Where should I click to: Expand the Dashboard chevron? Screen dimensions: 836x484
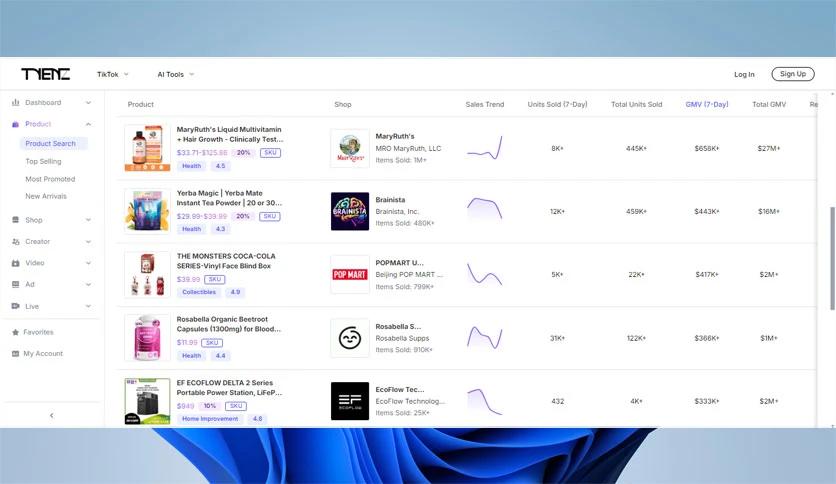click(89, 102)
